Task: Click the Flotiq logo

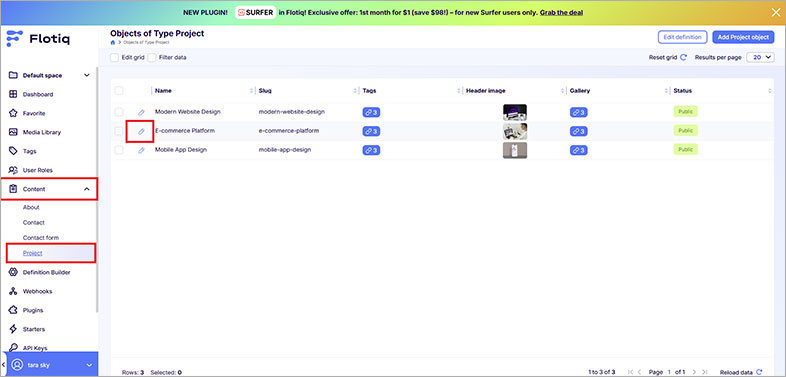Action: 38,39
